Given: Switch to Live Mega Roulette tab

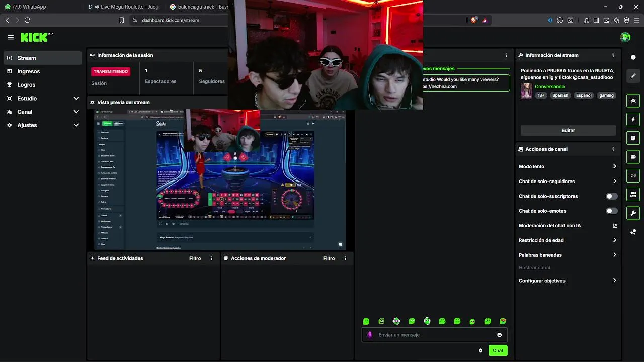Looking at the screenshot, I should pyautogui.click(x=124, y=7).
